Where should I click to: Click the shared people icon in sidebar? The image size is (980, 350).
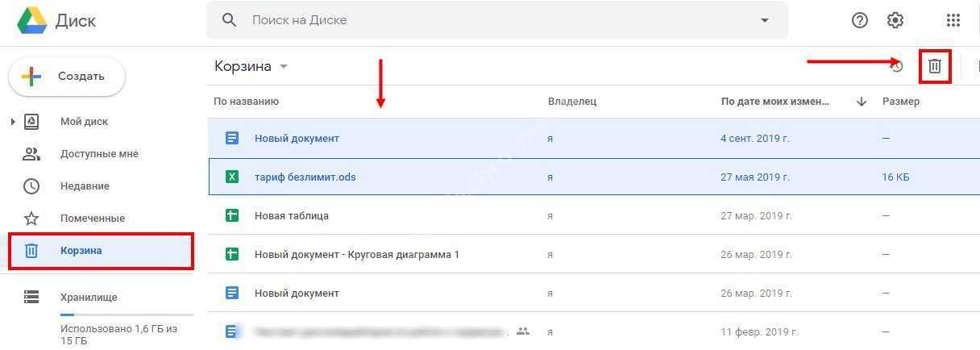(x=31, y=154)
